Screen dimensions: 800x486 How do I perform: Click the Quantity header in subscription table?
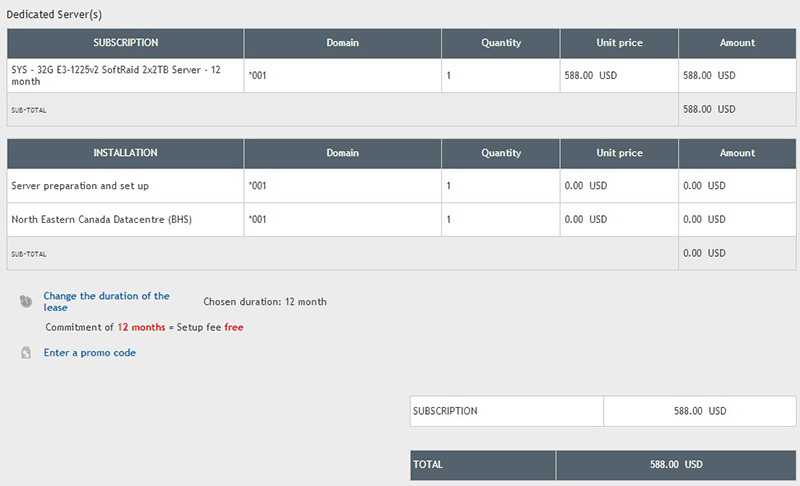[x=501, y=43]
